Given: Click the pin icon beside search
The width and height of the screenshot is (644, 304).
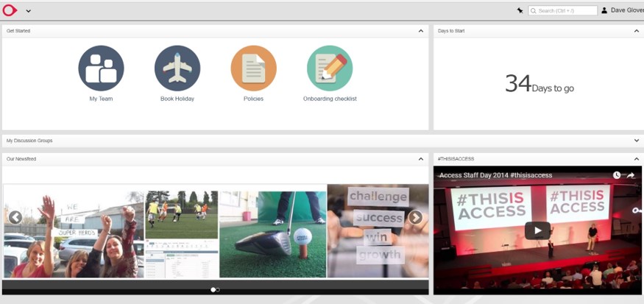Looking at the screenshot, I should (x=520, y=11).
